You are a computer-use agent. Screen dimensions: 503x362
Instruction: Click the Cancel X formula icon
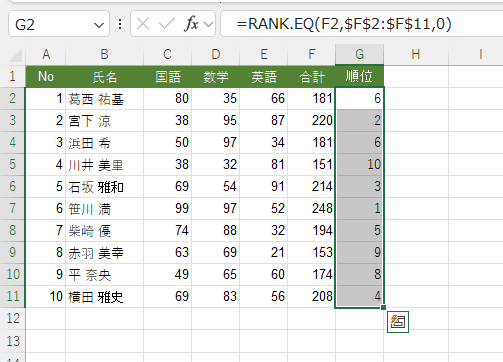pyautogui.click(x=143, y=24)
